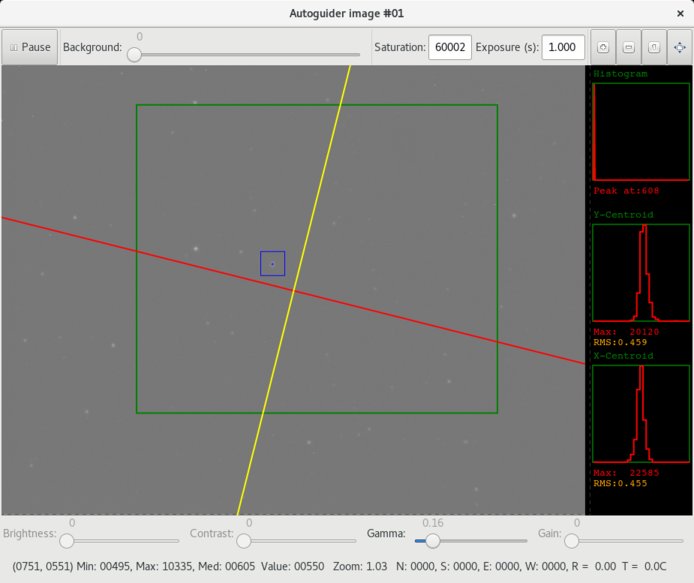Click the Y-Centroid profile plot

(641, 273)
